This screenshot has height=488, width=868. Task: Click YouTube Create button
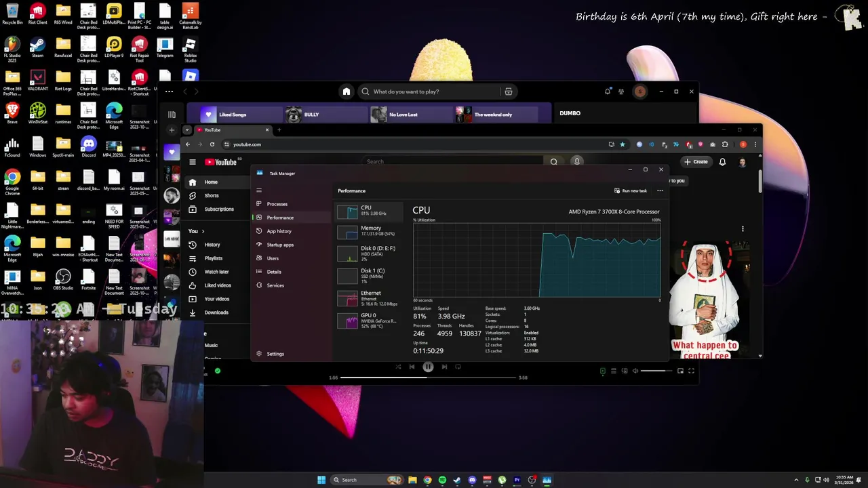(x=696, y=162)
